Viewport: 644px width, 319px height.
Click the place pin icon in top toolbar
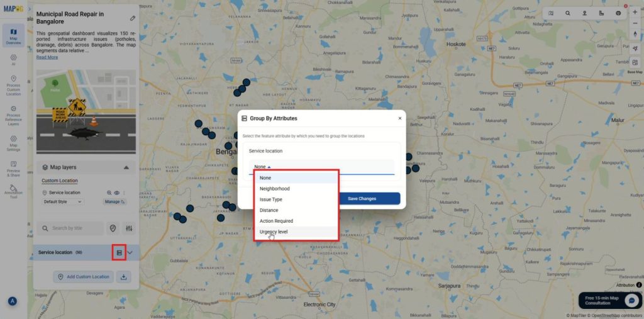pyautogui.click(x=584, y=13)
